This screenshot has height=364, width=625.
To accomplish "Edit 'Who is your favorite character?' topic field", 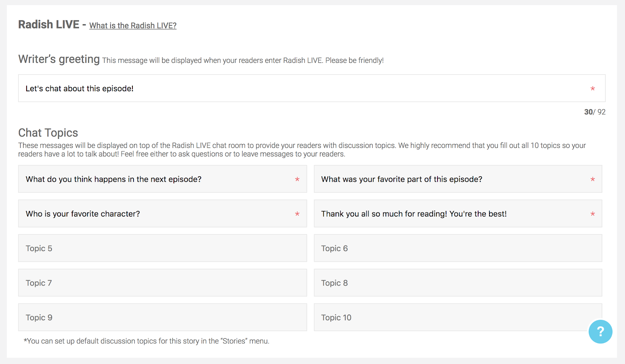I will (162, 214).
